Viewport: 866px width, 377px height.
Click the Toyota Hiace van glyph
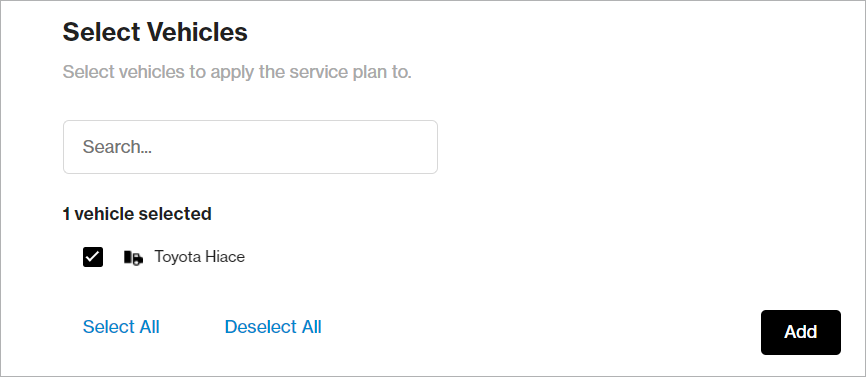(x=133, y=257)
